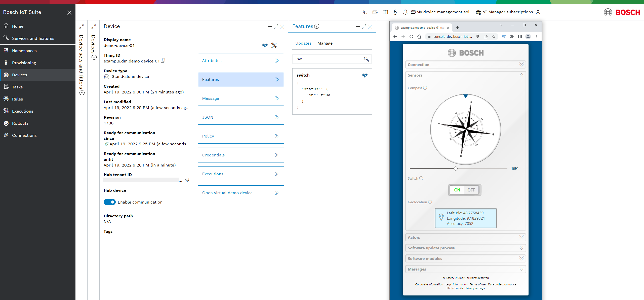
Task: Expand the Messages section
Action: coord(465,269)
